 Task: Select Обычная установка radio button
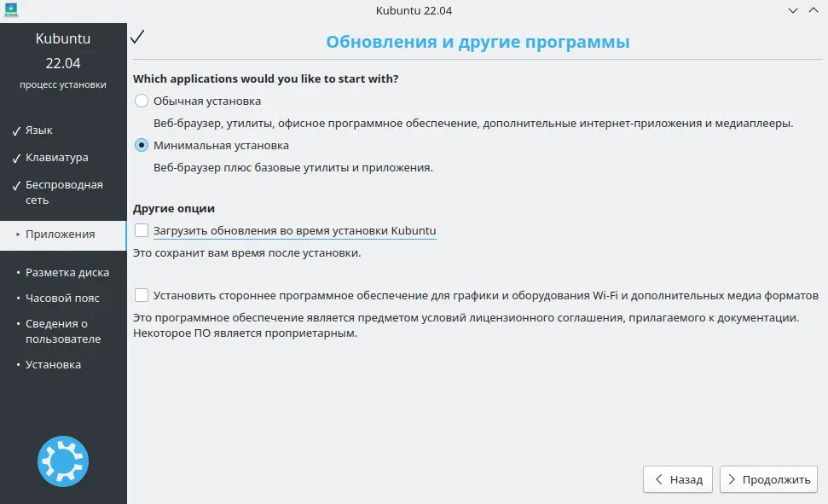pos(142,101)
